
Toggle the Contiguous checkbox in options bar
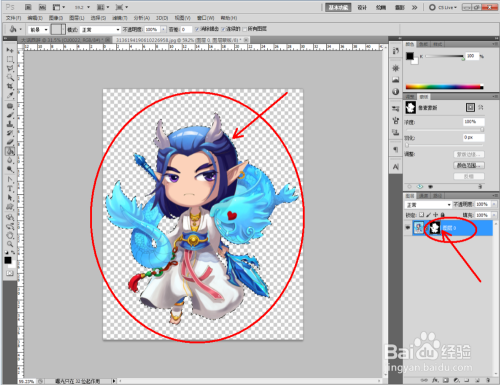coord(224,29)
